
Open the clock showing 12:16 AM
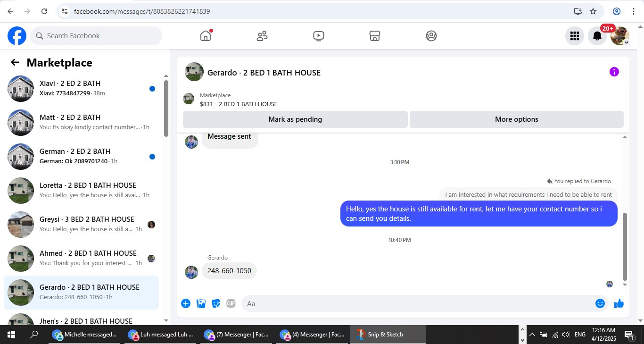coord(603,335)
